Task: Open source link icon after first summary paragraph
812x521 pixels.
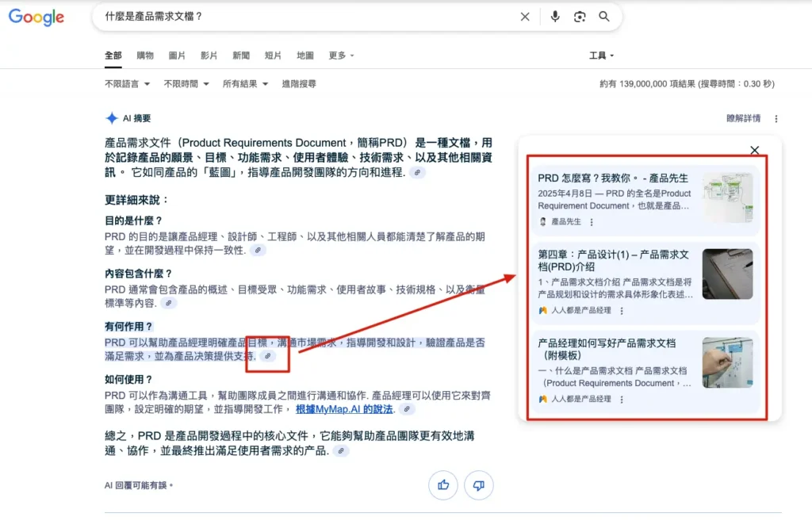Action: tap(417, 172)
